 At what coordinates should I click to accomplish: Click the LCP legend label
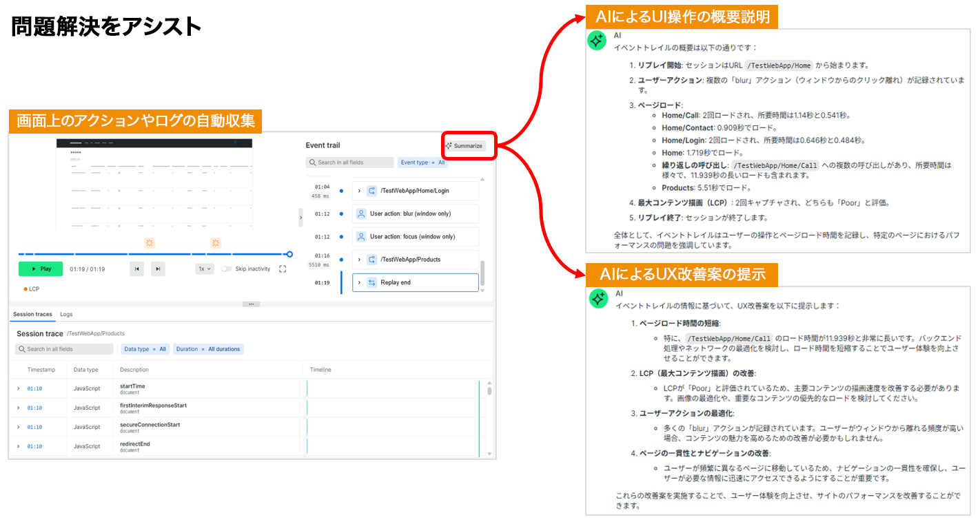tap(32, 289)
